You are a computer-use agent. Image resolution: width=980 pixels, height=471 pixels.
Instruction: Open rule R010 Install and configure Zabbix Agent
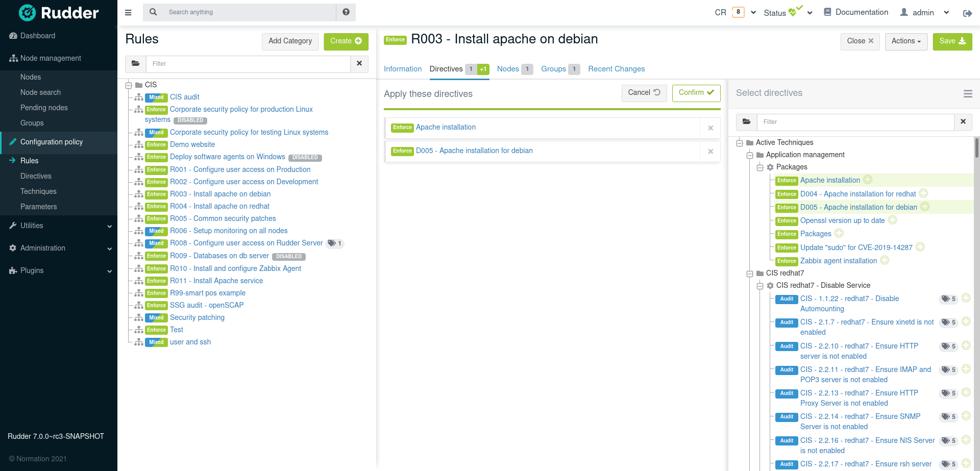[235, 268]
